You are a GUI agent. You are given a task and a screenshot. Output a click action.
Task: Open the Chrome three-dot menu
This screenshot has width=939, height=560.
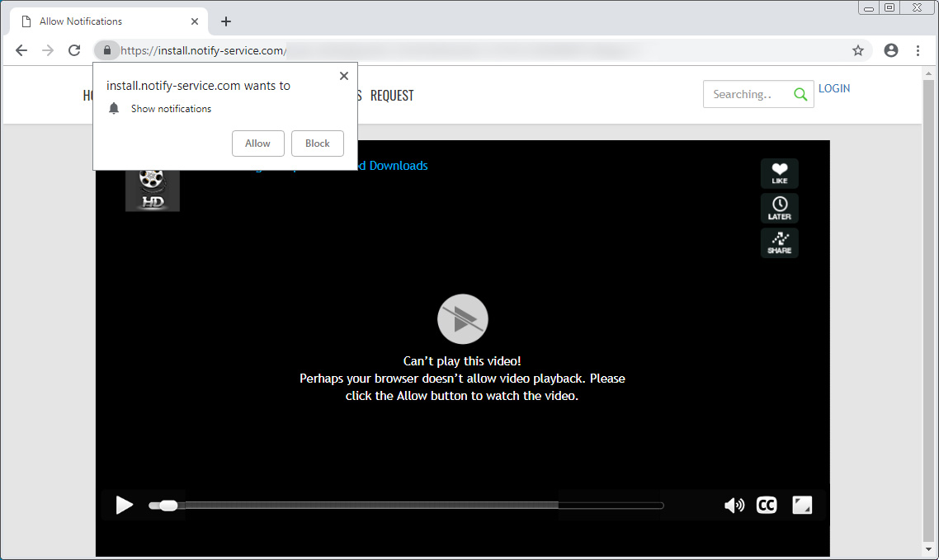pyautogui.click(x=918, y=50)
